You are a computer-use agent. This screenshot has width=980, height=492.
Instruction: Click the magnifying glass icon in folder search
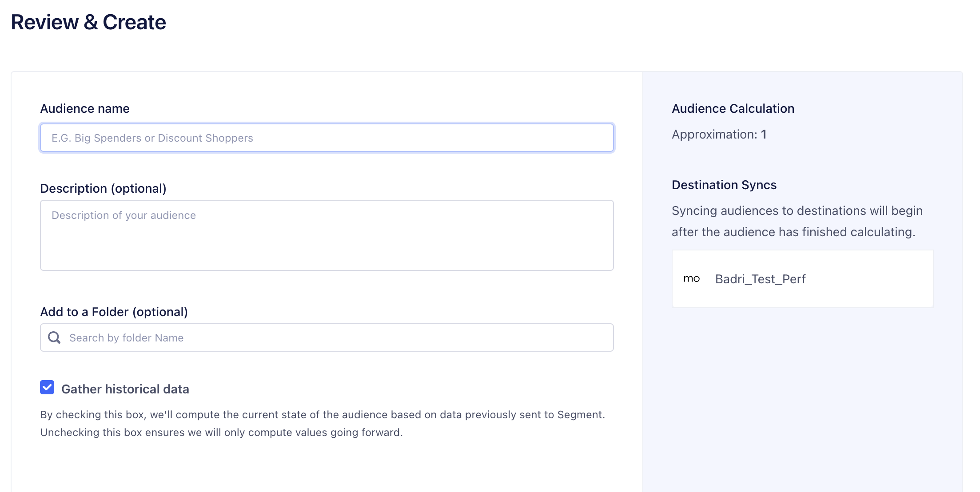54,337
